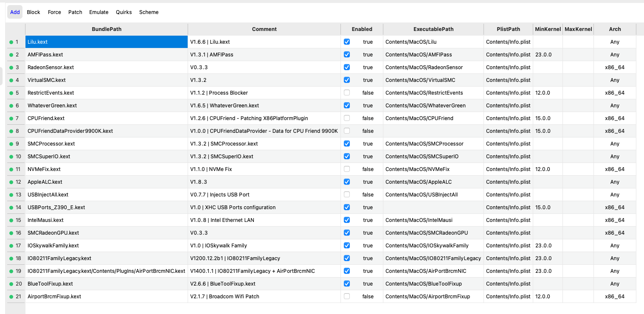Enable the RestrictEvents.kext checkbox

coord(347,93)
